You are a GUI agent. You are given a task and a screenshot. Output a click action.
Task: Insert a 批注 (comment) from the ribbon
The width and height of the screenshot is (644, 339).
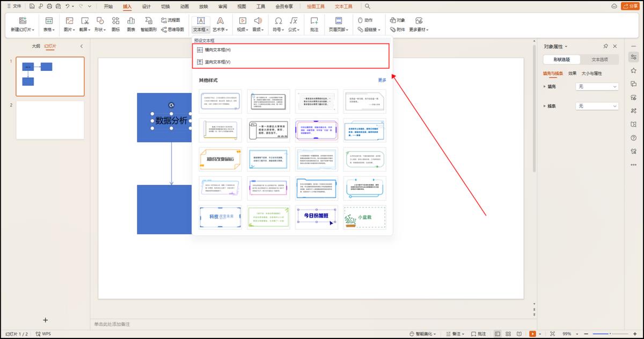[x=314, y=20]
